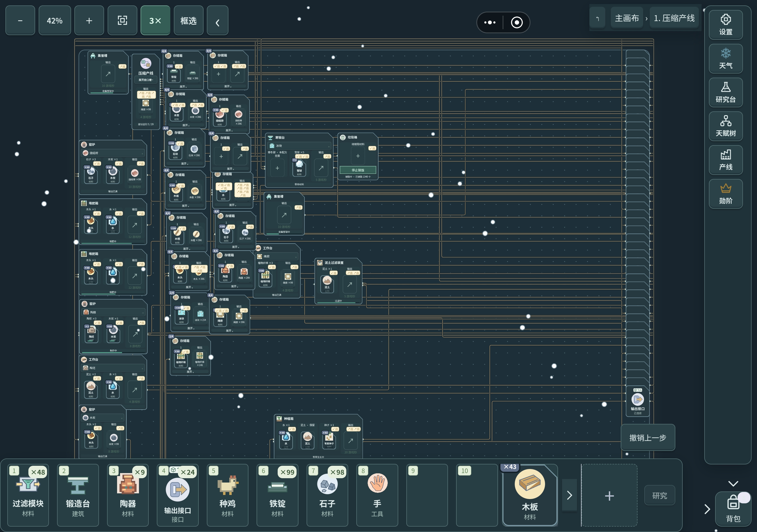This screenshot has width=757, height=532.
Task: Add a new hotbar slot with the plus box
Action: tap(609, 495)
